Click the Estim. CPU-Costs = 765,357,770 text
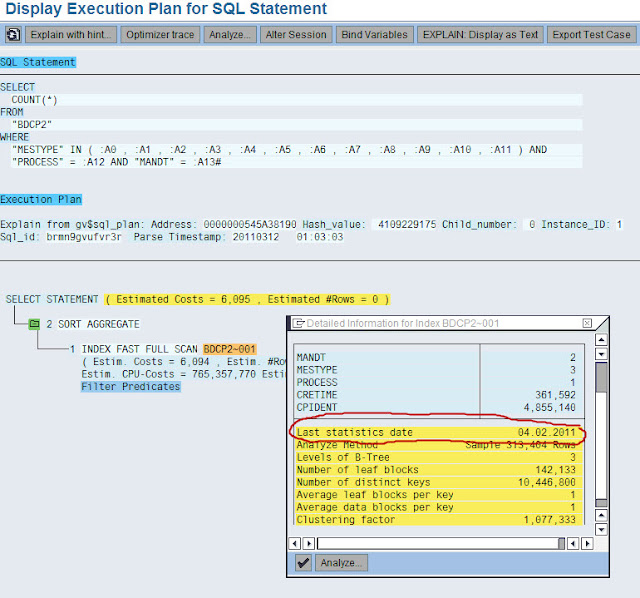The width and height of the screenshot is (640, 598). coord(169,374)
